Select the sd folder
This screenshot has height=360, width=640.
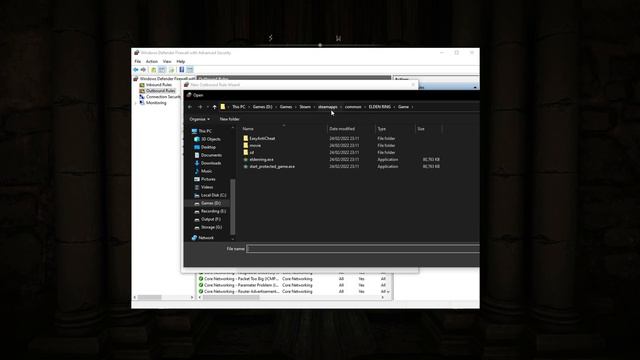click(x=251, y=153)
